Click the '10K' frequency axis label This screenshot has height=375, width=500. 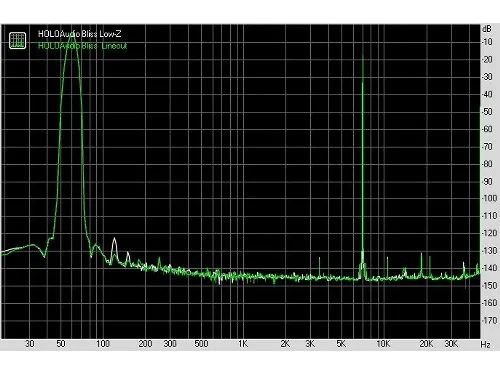(383, 344)
